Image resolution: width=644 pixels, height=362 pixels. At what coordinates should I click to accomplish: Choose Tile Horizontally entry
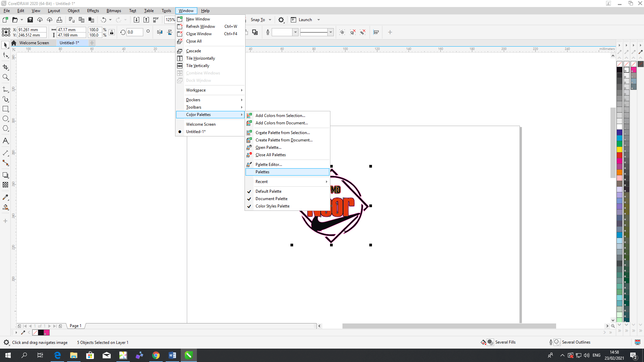click(x=210, y=58)
